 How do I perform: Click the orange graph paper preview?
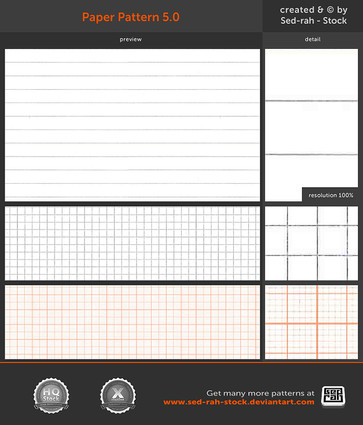coord(132,322)
